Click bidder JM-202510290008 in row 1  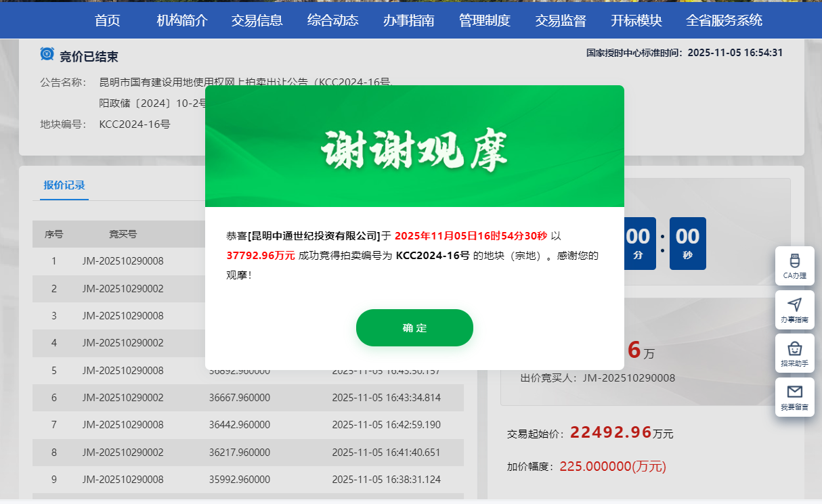123,261
